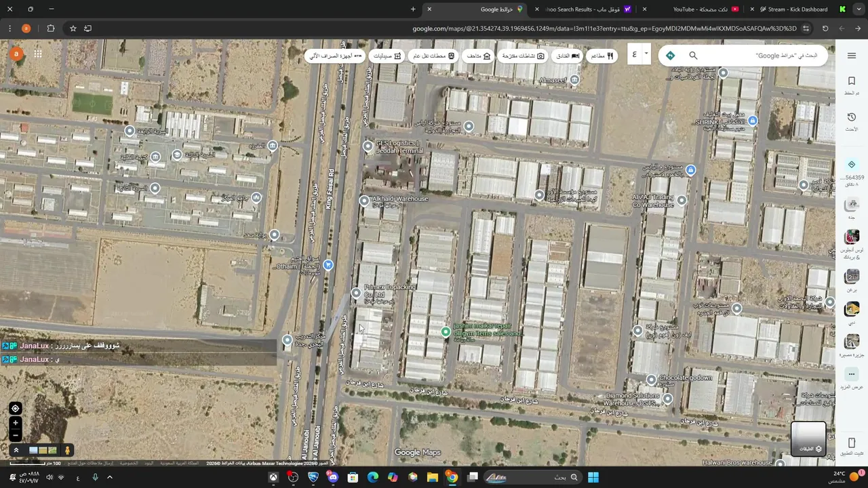The image size is (868, 488).
Task: Select the Pharmacies category chip
Action: click(387, 56)
